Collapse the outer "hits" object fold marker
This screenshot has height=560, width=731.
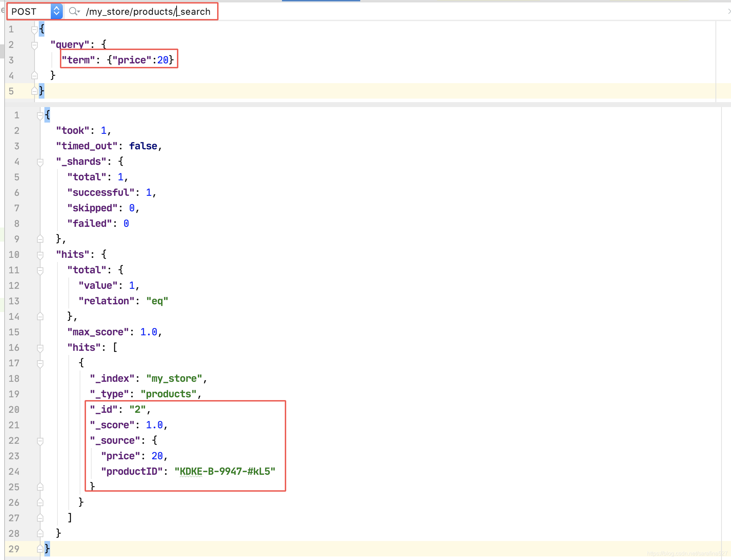pyautogui.click(x=40, y=255)
